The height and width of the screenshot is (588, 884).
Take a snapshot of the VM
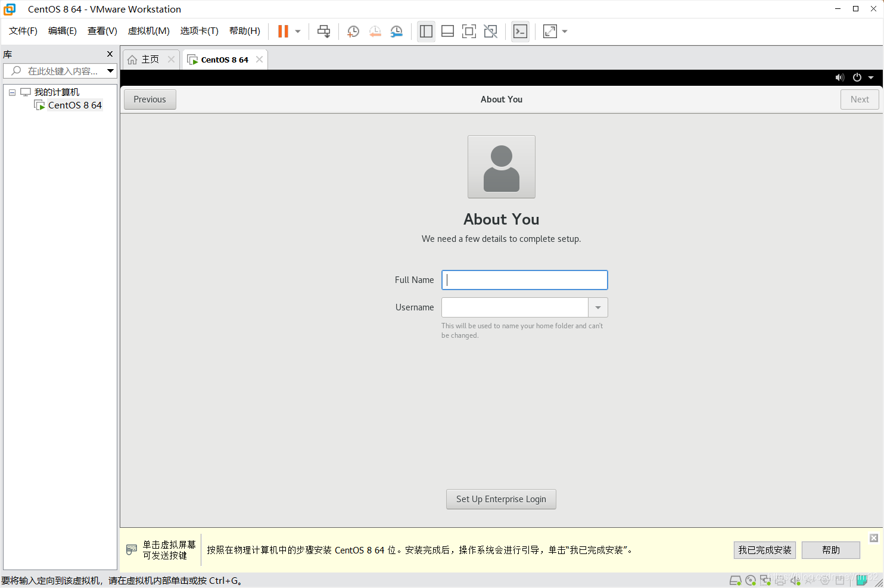tap(353, 32)
